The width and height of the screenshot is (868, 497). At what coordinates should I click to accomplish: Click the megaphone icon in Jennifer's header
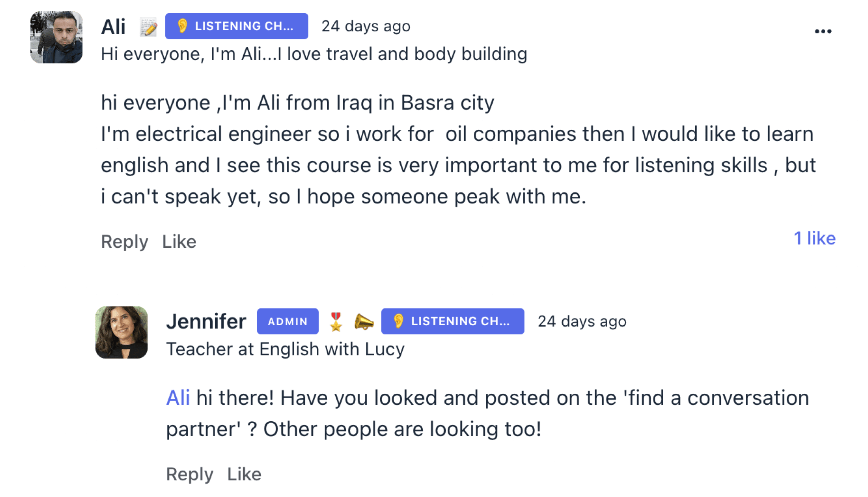point(364,322)
